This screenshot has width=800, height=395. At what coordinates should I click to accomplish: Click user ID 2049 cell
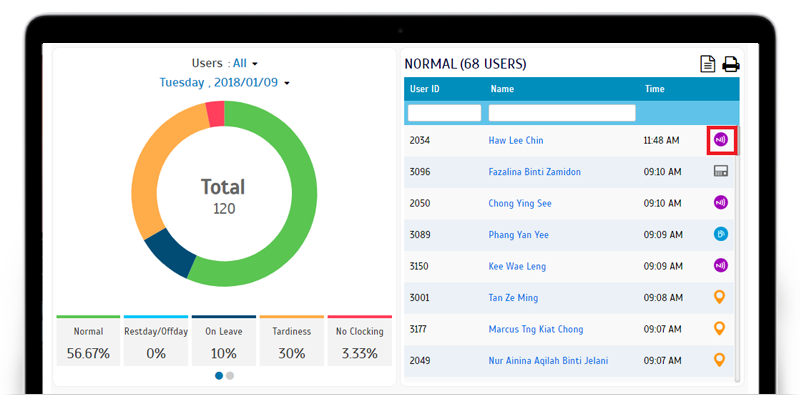pyautogui.click(x=419, y=361)
